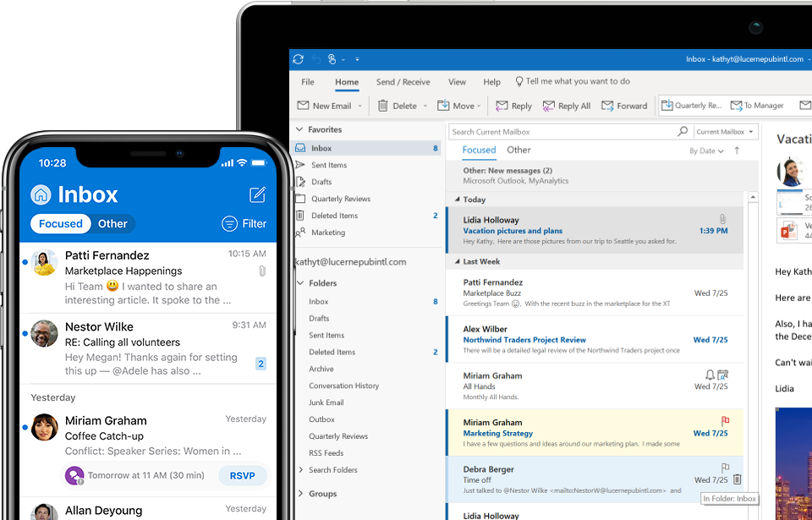Open Deleted Items in Favorites
The height and width of the screenshot is (520, 812).
click(366, 216)
